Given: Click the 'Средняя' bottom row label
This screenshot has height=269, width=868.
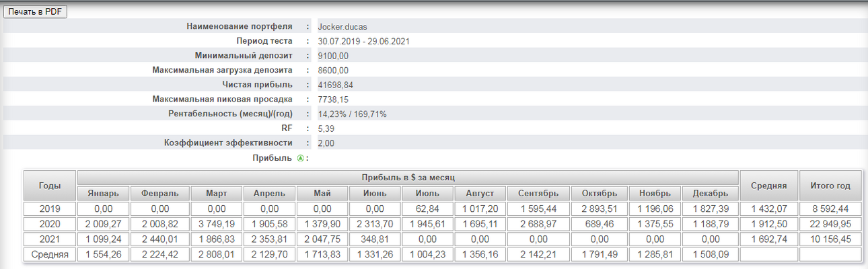Looking at the screenshot, I should (x=50, y=254).
